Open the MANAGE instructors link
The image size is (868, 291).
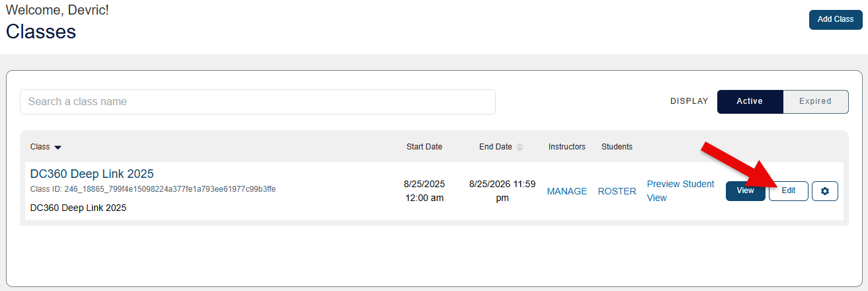567,191
